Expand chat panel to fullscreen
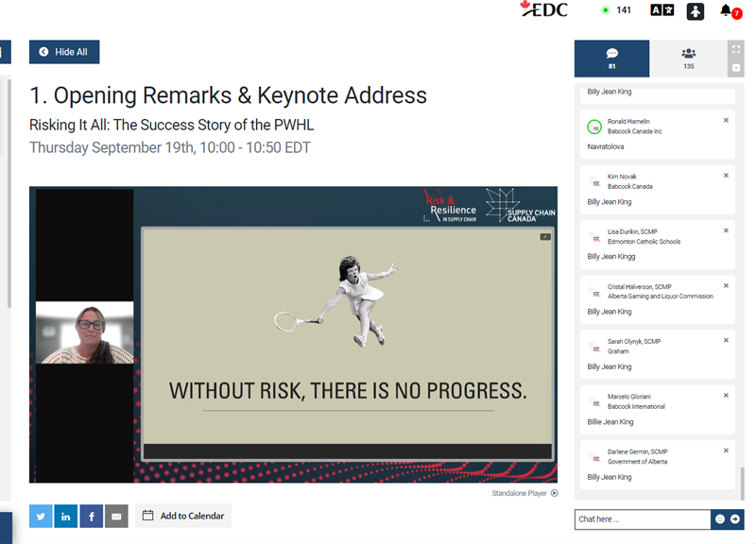The image size is (756, 544). (736, 49)
